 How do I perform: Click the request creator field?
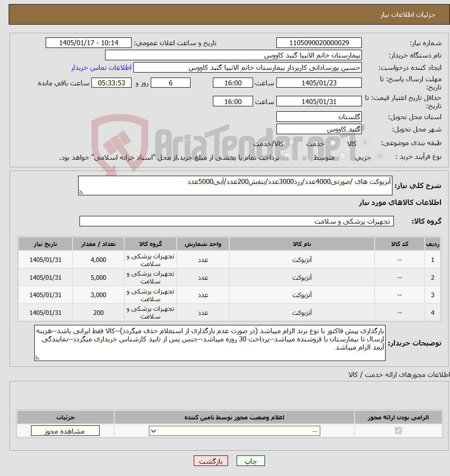pyautogui.click(x=247, y=68)
